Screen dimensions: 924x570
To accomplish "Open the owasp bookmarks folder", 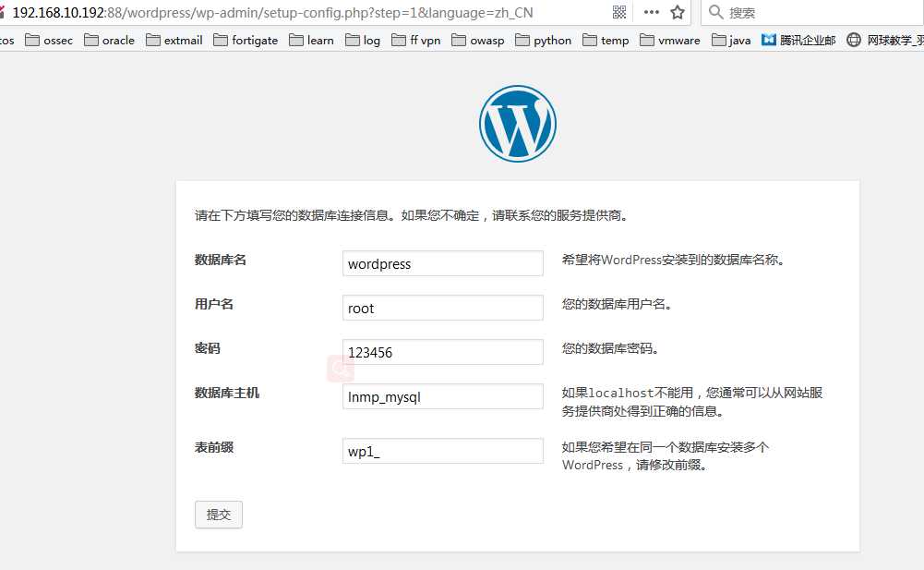I will pos(477,40).
